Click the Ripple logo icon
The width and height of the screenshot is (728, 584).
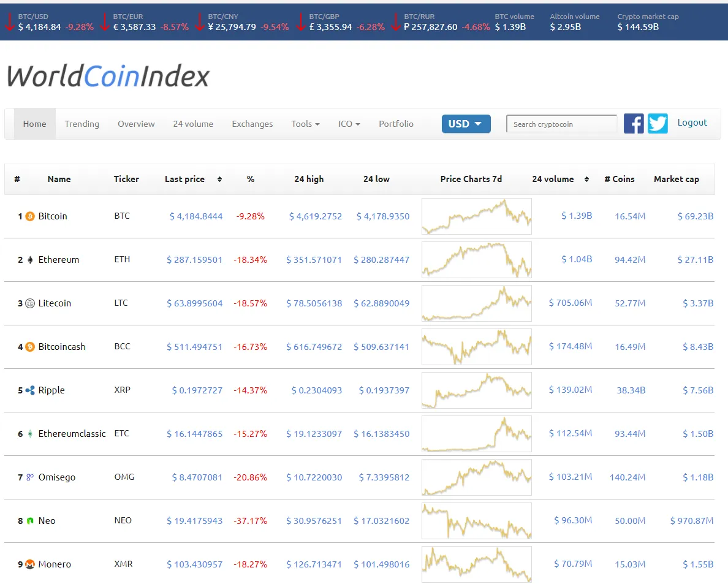pyautogui.click(x=29, y=390)
